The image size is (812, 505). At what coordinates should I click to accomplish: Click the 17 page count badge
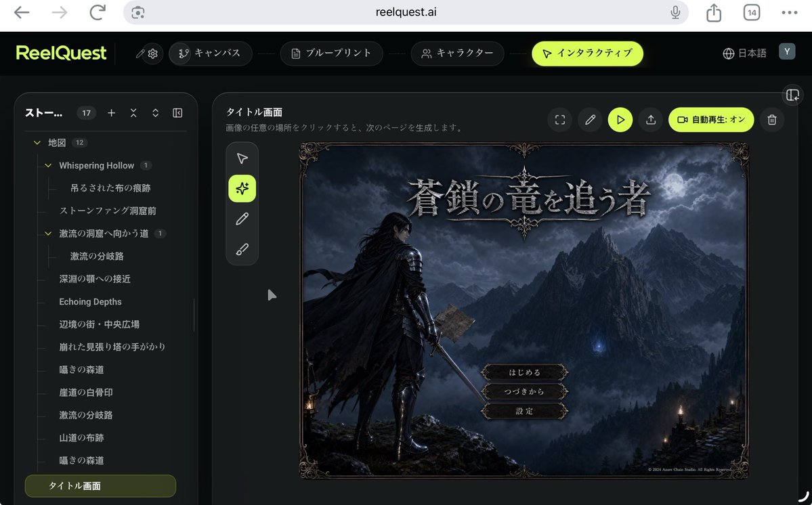tap(87, 113)
